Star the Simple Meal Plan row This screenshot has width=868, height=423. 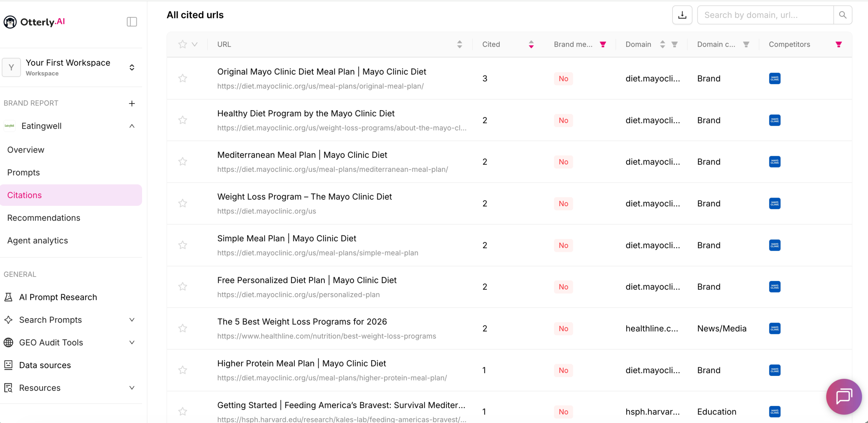click(x=183, y=245)
